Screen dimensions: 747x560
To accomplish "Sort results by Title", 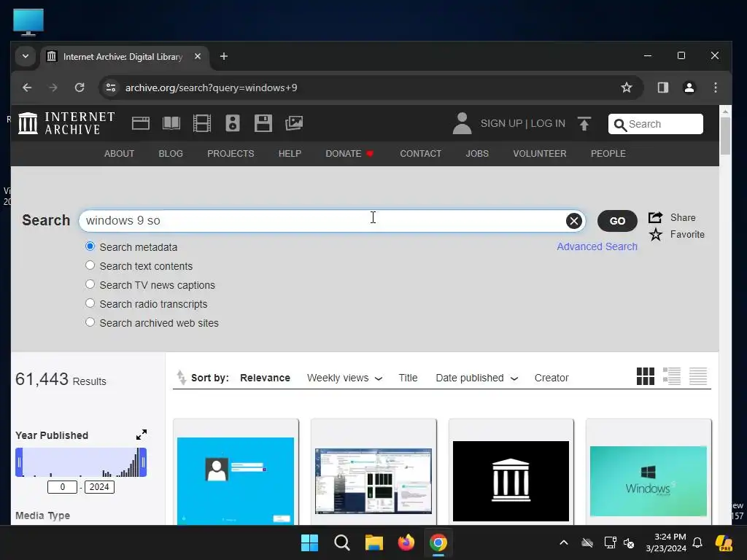I will 408,378.
